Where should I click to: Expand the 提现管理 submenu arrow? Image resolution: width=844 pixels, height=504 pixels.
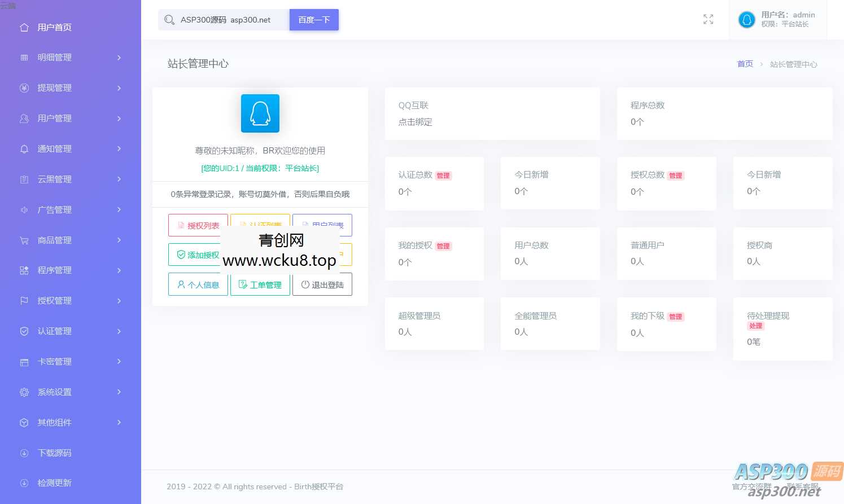click(x=119, y=87)
